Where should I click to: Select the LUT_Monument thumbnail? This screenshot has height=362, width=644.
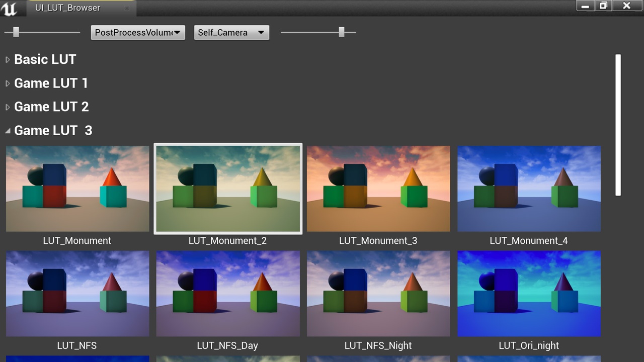pos(77,189)
